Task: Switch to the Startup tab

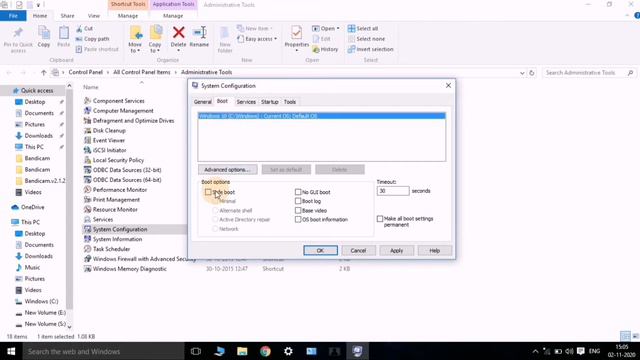Action: 270,102
